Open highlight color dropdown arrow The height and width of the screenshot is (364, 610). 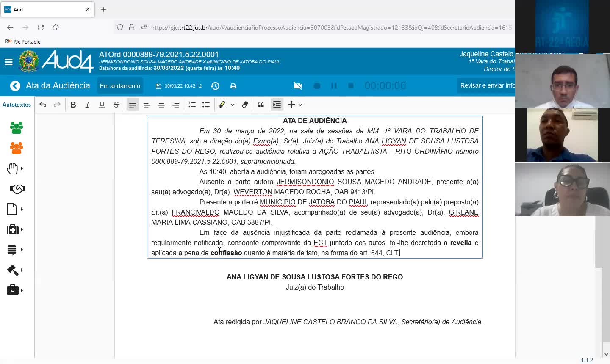233,105
